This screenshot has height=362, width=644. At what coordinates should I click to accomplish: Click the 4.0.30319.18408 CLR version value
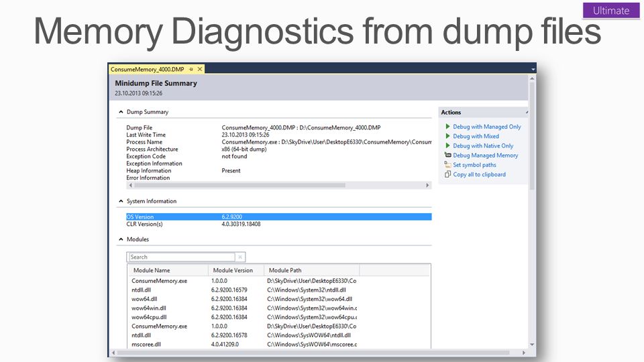pyautogui.click(x=241, y=224)
